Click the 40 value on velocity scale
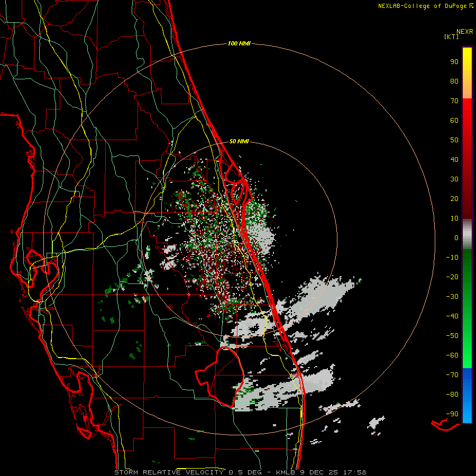The image size is (476, 476). (x=454, y=160)
